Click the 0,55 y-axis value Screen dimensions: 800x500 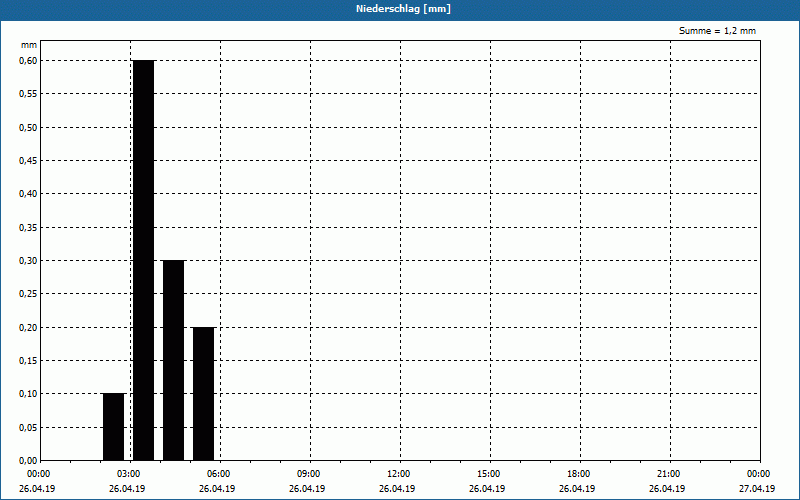[28, 94]
